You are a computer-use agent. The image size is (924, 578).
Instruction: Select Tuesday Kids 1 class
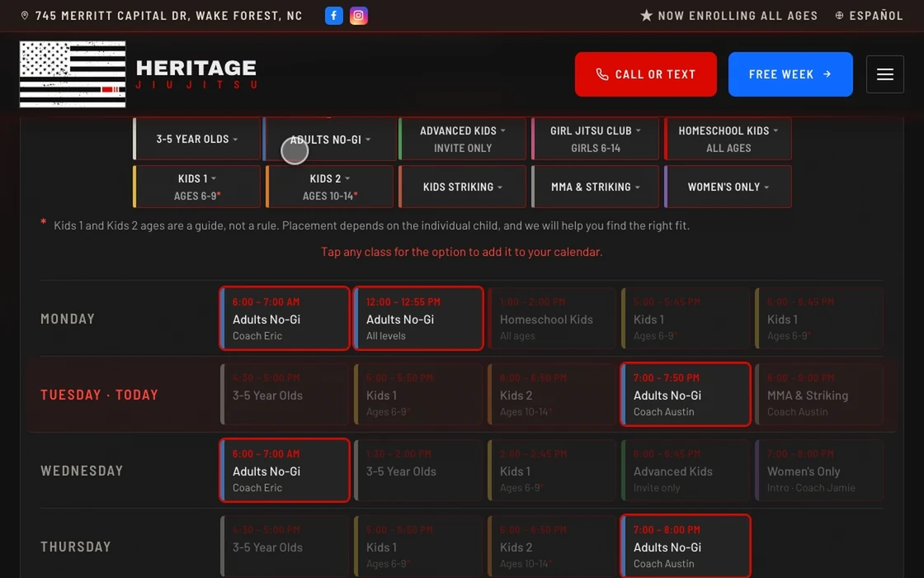pyautogui.click(x=418, y=394)
